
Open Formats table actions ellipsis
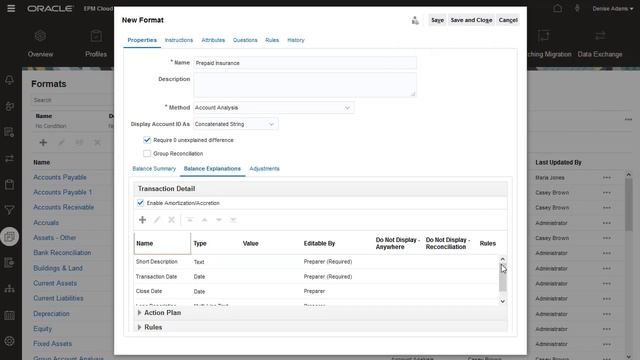pos(628,119)
